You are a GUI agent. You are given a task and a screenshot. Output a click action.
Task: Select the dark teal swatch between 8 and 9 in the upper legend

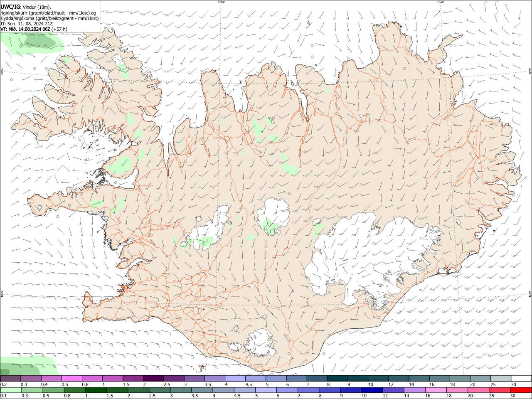(337, 379)
